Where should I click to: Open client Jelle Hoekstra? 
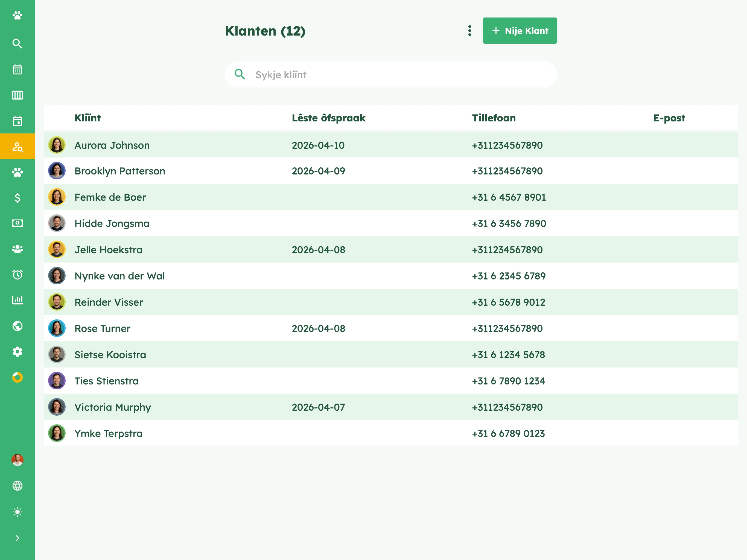[x=391, y=250]
